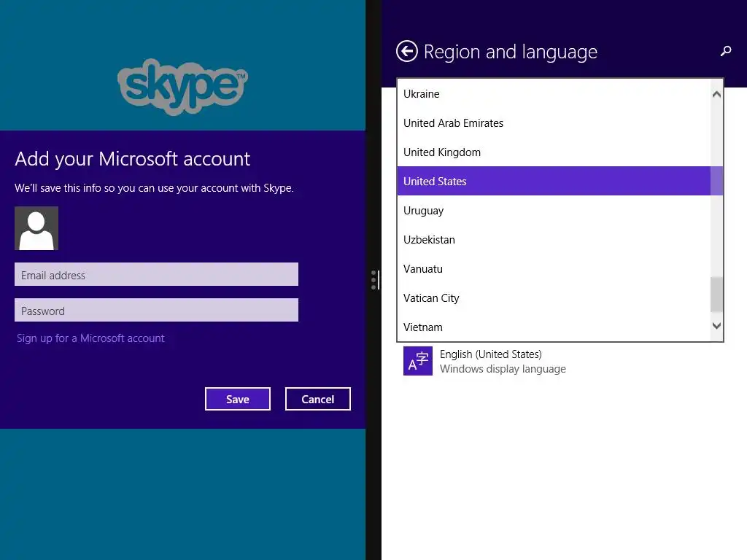747x560 pixels.
Task: Select the highlighted United States entry
Action: click(x=554, y=181)
